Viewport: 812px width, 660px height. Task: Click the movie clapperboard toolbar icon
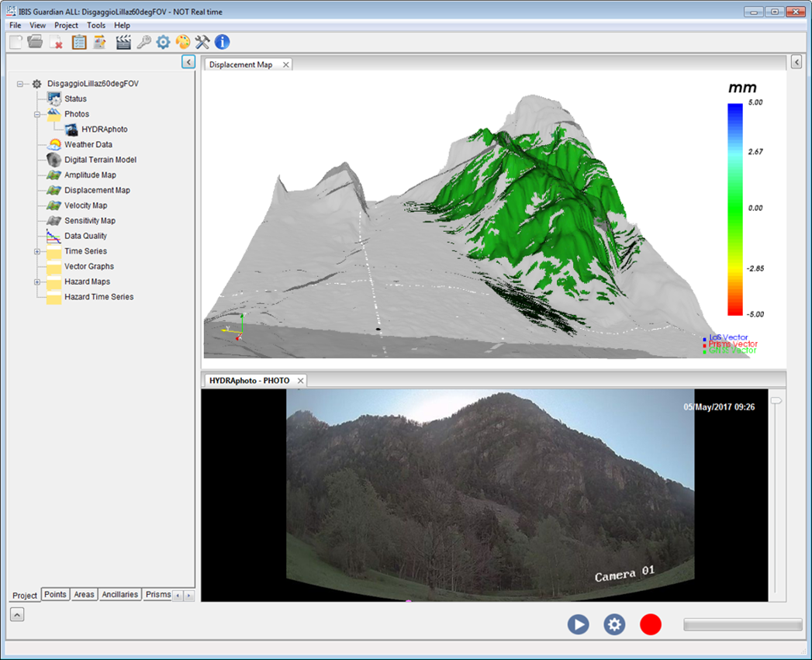click(x=123, y=42)
